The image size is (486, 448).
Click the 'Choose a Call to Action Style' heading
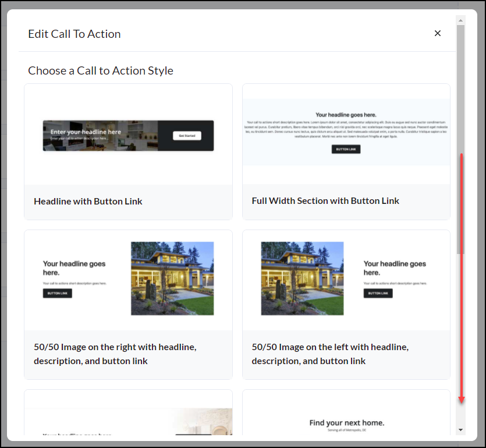click(101, 70)
